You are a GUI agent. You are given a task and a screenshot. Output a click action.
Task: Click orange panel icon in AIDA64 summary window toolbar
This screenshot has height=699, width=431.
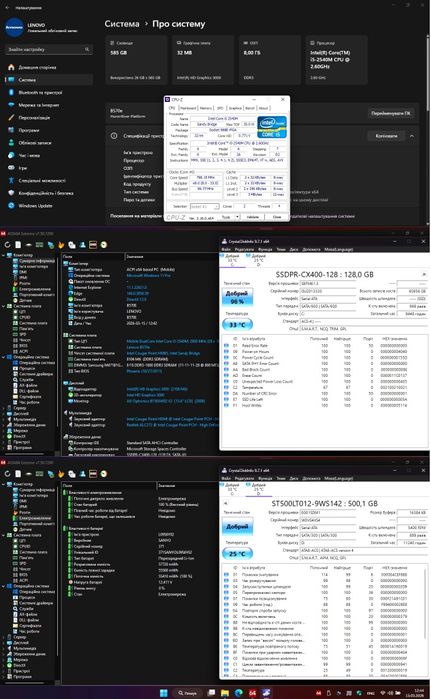[x=93, y=245]
